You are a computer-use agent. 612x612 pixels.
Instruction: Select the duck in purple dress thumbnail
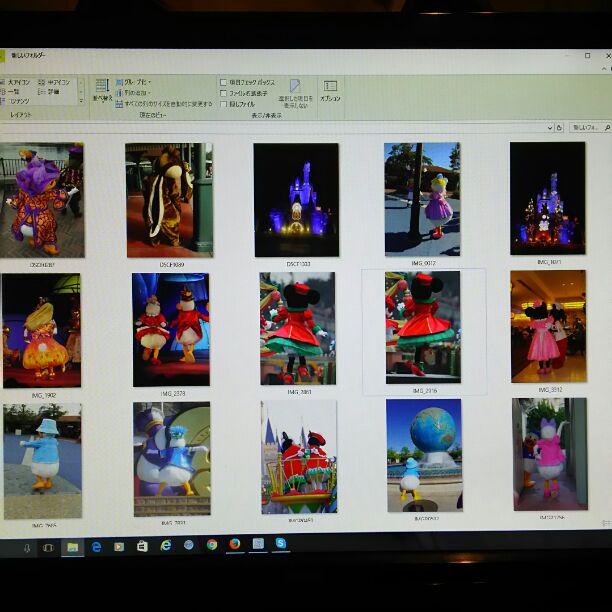click(422, 199)
